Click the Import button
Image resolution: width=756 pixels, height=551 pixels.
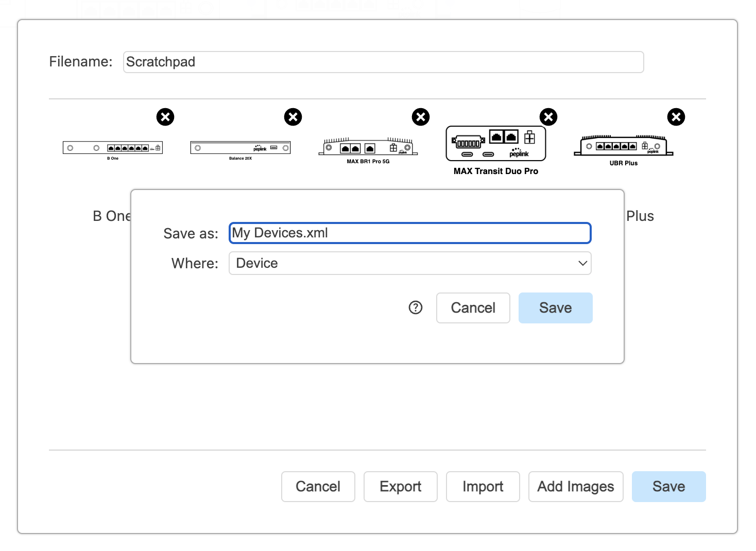tap(483, 487)
